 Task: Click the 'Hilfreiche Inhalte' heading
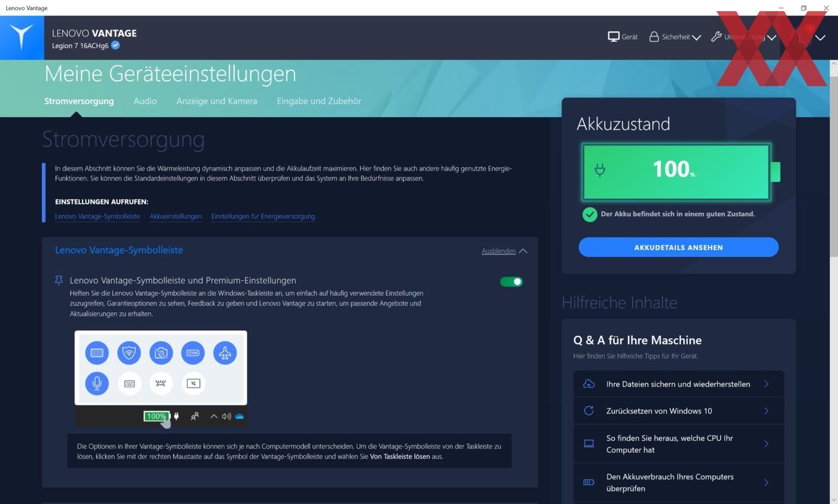(x=619, y=303)
